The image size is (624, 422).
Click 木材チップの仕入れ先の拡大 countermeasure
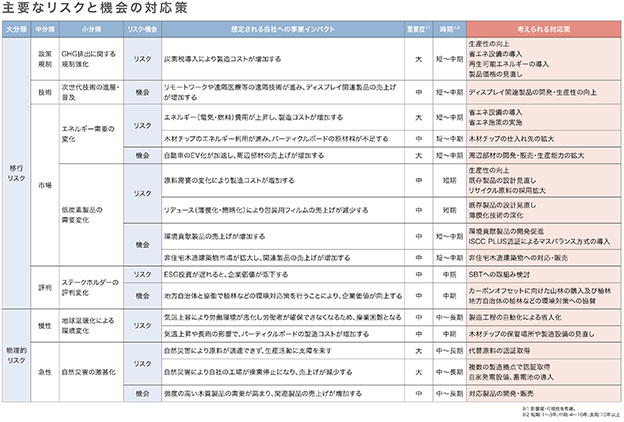[x=511, y=139]
